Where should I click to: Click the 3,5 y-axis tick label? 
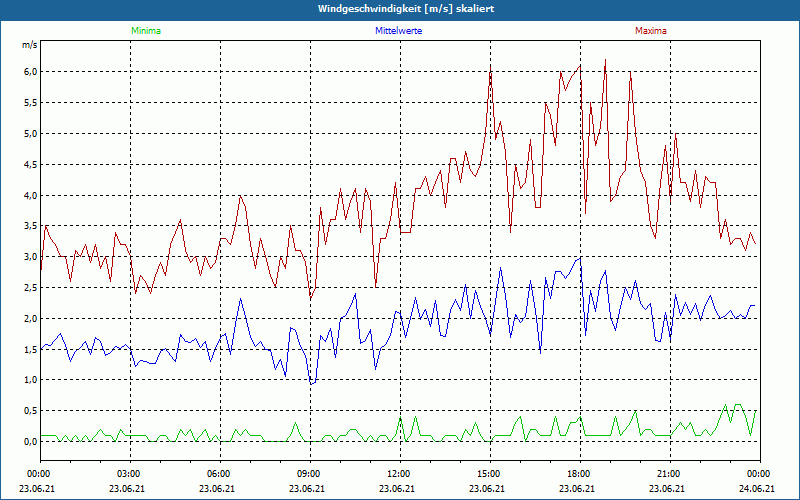[31, 226]
